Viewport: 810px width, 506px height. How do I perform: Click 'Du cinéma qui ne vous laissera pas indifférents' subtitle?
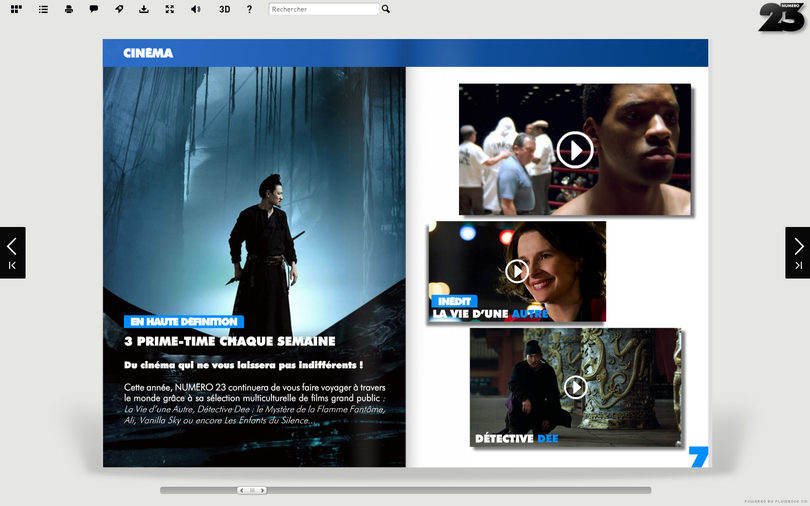pyautogui.click(x=243, y=365)
